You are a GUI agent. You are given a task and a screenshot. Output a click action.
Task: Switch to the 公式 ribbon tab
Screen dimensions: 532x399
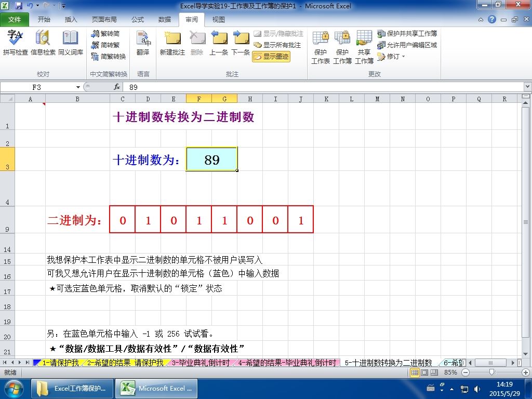(137, 20)
